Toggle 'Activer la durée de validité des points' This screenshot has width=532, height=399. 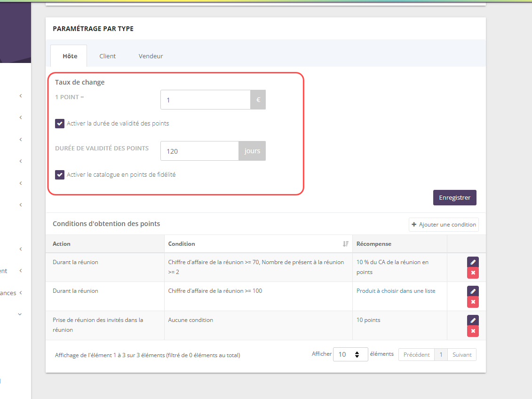pyautogui.click(x=60, y=124)
